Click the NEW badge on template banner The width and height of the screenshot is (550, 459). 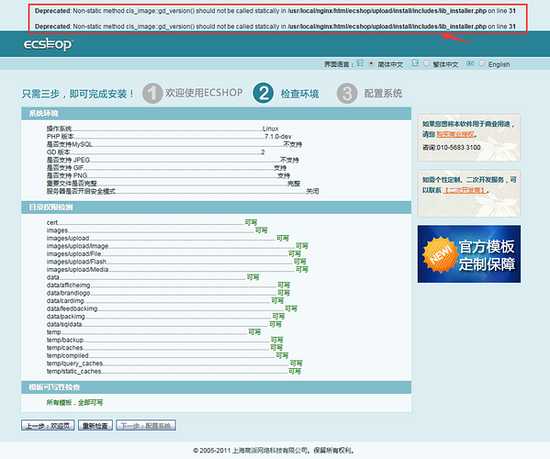pos(440,255)
